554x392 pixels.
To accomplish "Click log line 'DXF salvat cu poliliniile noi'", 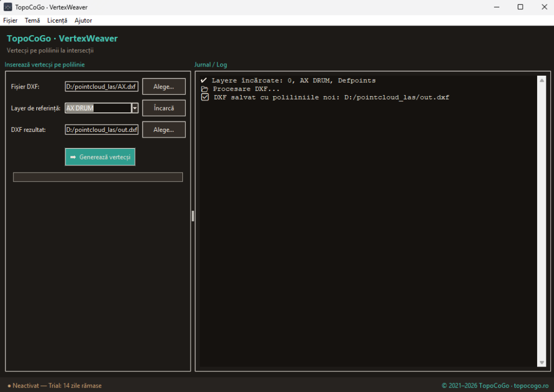I will [x=332, y=97].
